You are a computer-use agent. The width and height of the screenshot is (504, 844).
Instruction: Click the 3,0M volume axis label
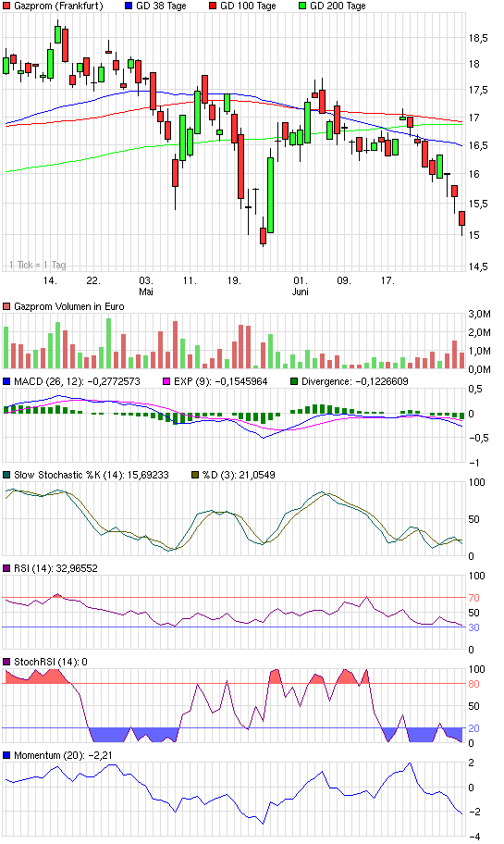480,315
